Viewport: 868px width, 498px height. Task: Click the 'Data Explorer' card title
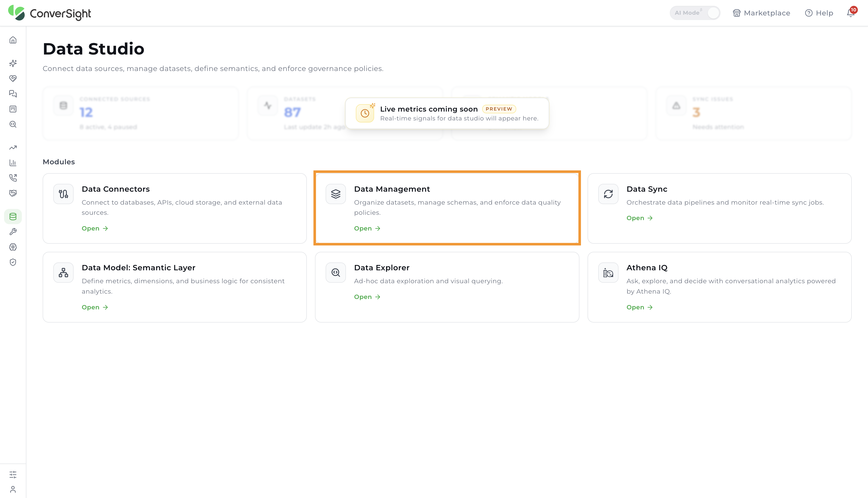click(x=382, y=268)
